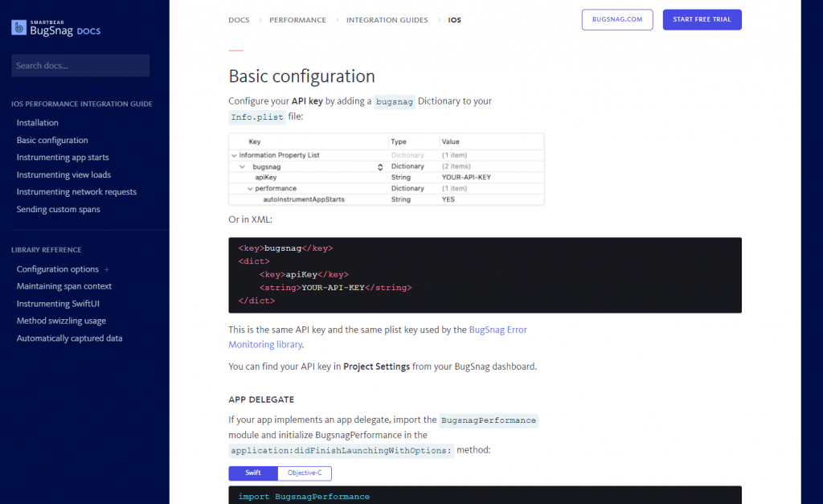Click the Value column header
This screenshot has width=823, height=504.
450,141
